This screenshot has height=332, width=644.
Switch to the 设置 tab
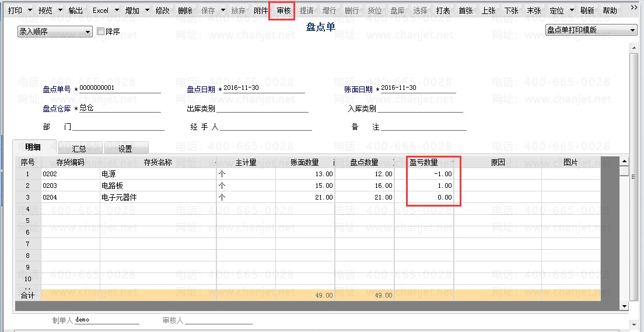(125, 148)
